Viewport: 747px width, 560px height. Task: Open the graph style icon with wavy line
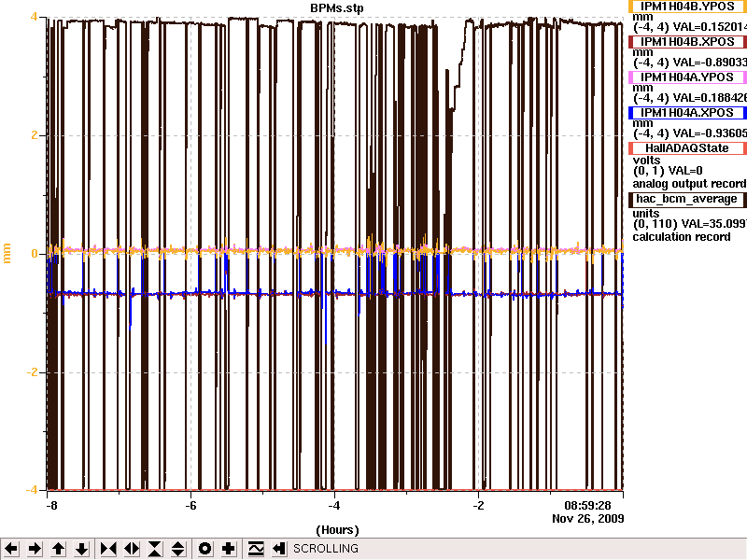256,549
